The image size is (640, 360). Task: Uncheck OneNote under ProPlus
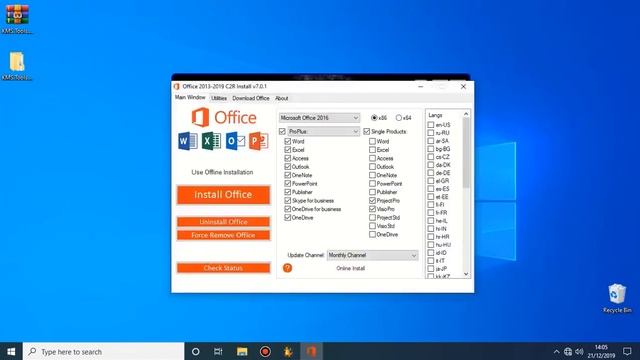coord(288,175)
